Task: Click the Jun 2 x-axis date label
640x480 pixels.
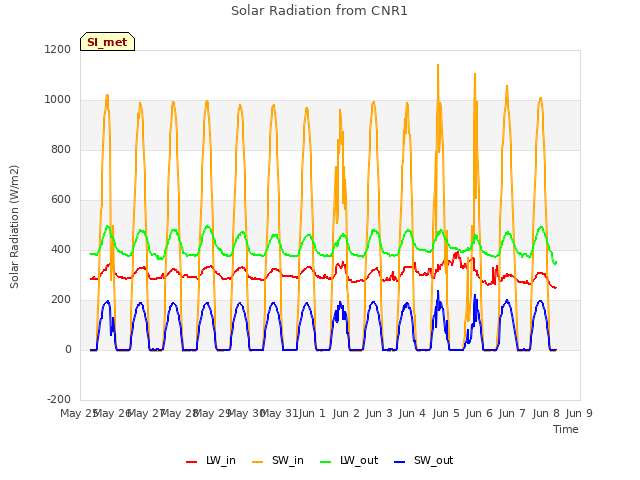Action: tap(346, 413)
